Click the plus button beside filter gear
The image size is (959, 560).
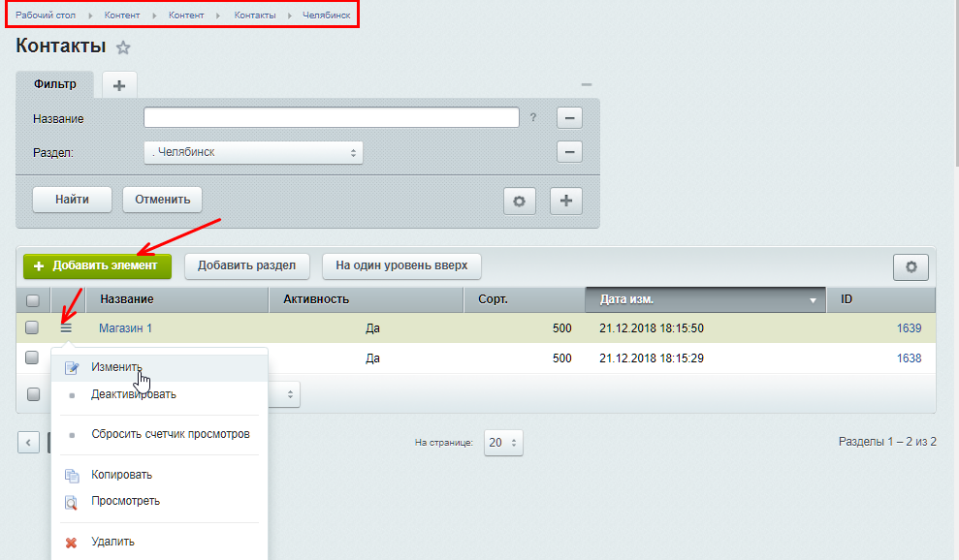click(566, 201)
